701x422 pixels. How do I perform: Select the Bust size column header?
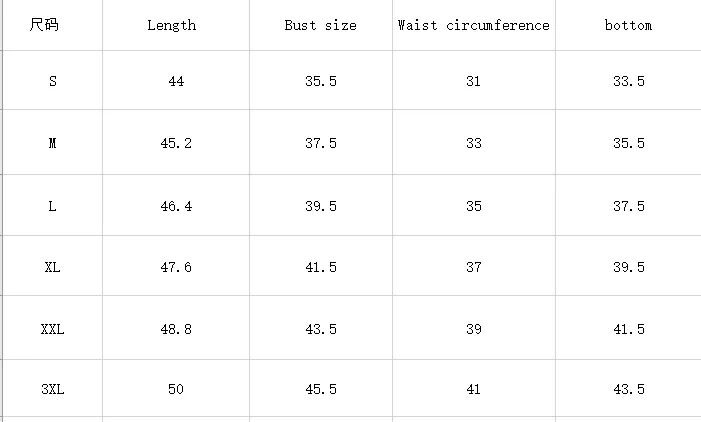[320, 25]
